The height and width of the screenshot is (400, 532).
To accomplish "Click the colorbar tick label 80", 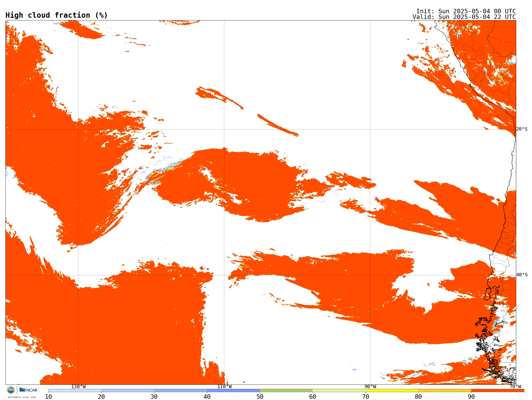I will (x=418, y=397).
